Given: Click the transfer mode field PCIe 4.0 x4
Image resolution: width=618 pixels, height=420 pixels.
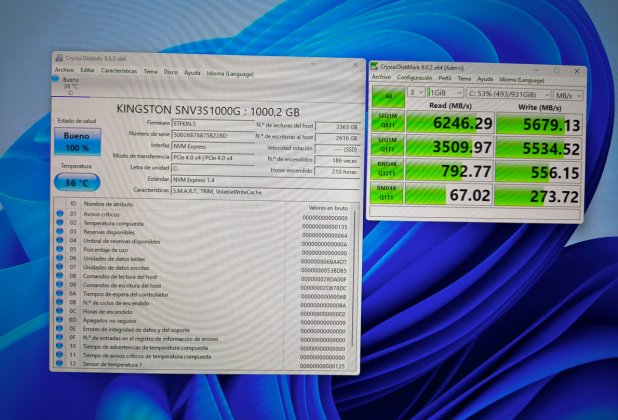Looking at the screenshot, I should click(x=213, y=158).
